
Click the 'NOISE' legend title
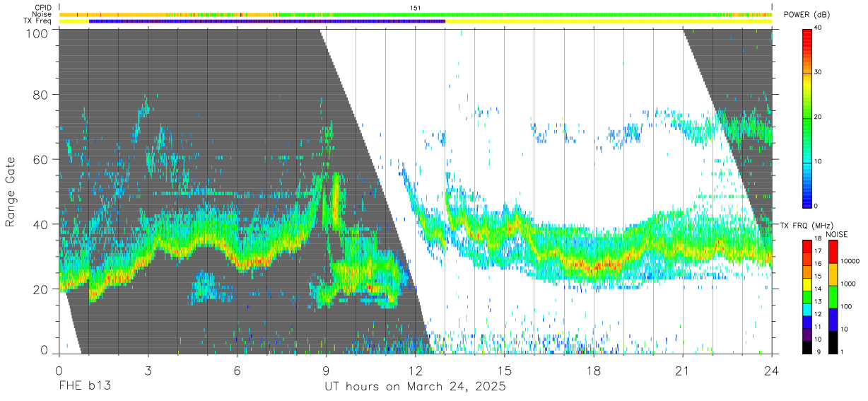click(x=837, y=233)
